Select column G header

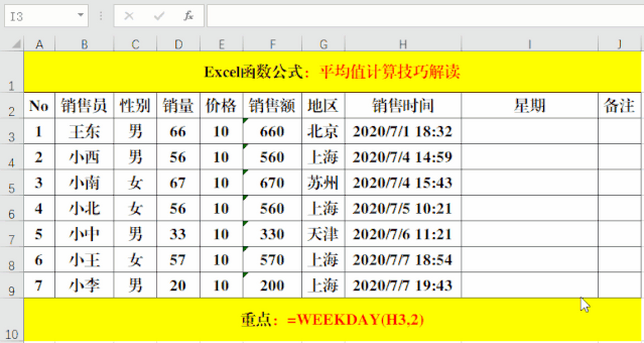[x=324, y=44]
